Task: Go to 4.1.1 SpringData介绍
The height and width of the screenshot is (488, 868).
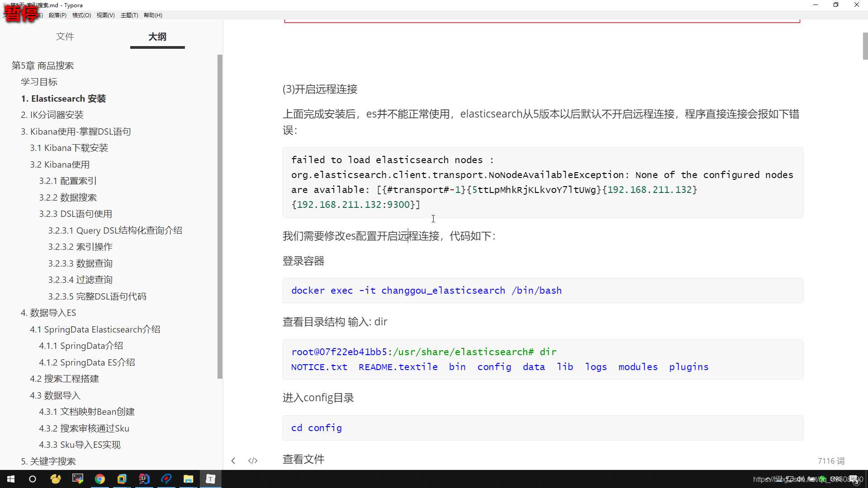Action: coord(81,346)
